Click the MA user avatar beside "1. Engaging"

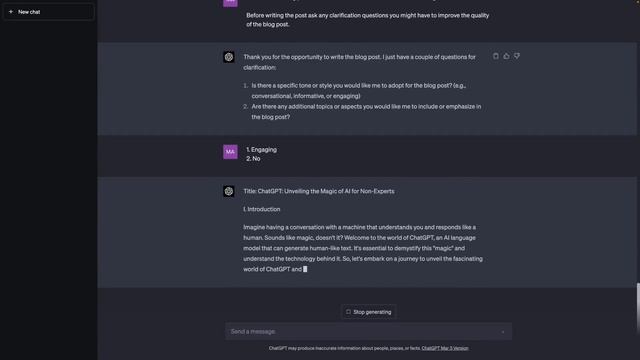click(230, 152)
